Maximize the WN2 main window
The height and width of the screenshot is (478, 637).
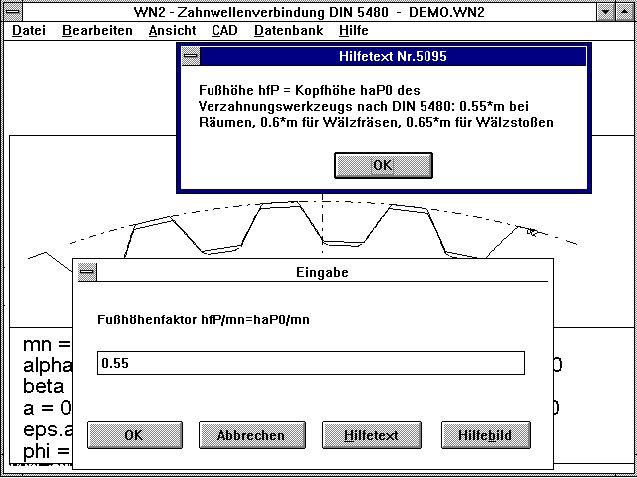coord(625,12)
